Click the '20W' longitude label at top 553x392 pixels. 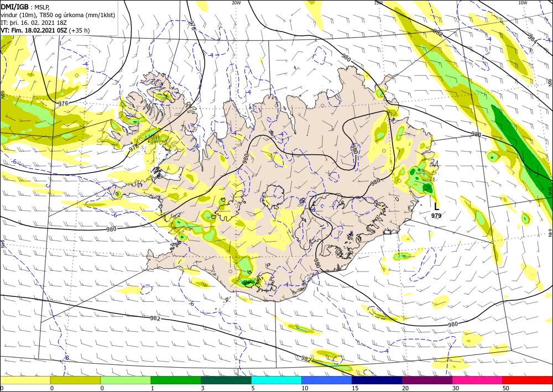(x=236, y=3)
